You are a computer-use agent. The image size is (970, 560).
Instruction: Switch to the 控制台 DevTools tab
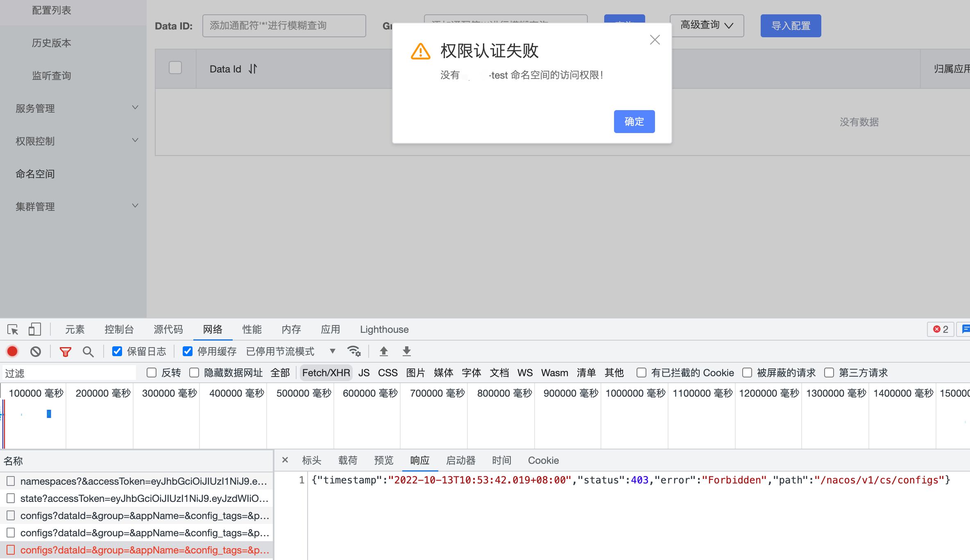(119, 329)
